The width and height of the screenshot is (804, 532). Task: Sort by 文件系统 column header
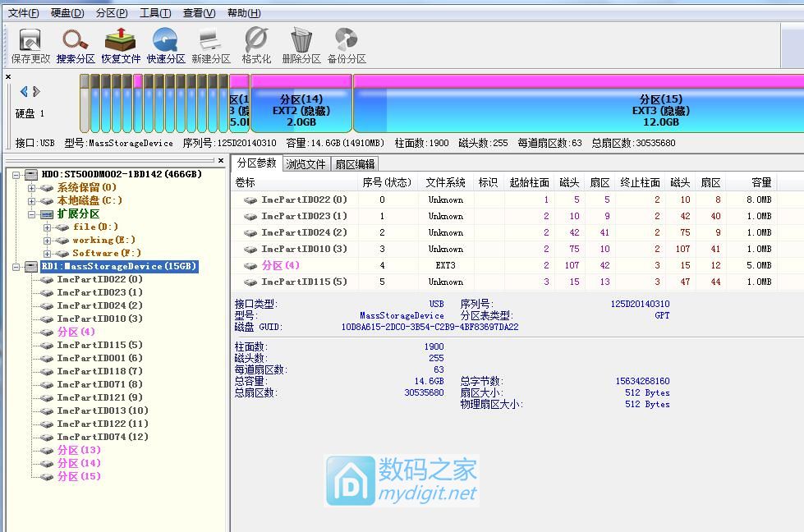445,182
